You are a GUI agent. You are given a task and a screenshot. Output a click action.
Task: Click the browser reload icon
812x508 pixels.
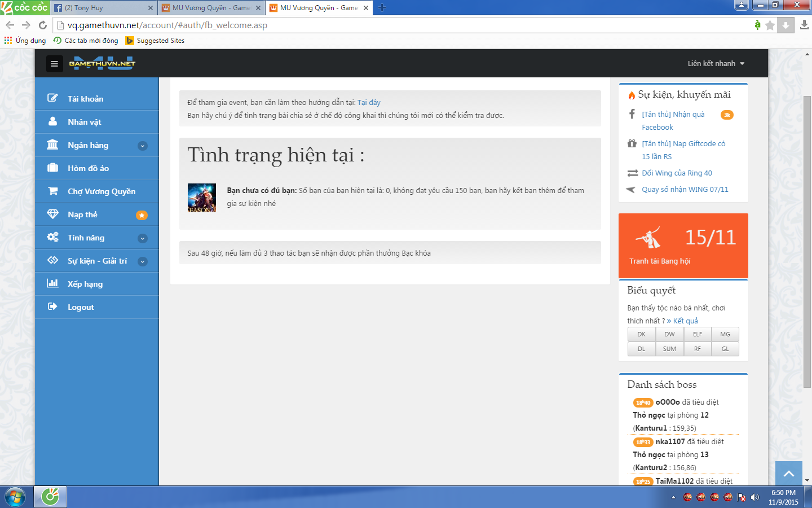pyautogui.click(x=43, y=25)
